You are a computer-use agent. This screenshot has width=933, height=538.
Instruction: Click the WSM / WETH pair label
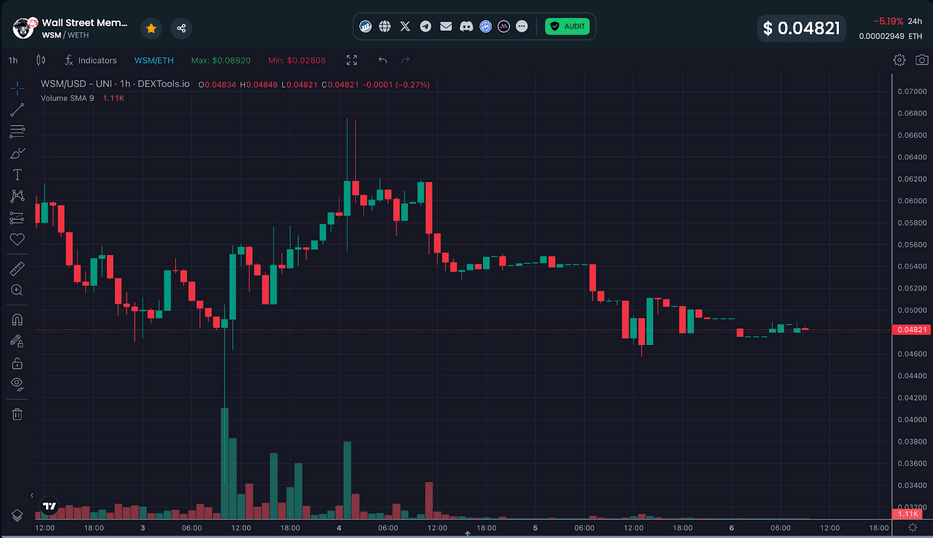pyautogui.click(x=65, y=35)
